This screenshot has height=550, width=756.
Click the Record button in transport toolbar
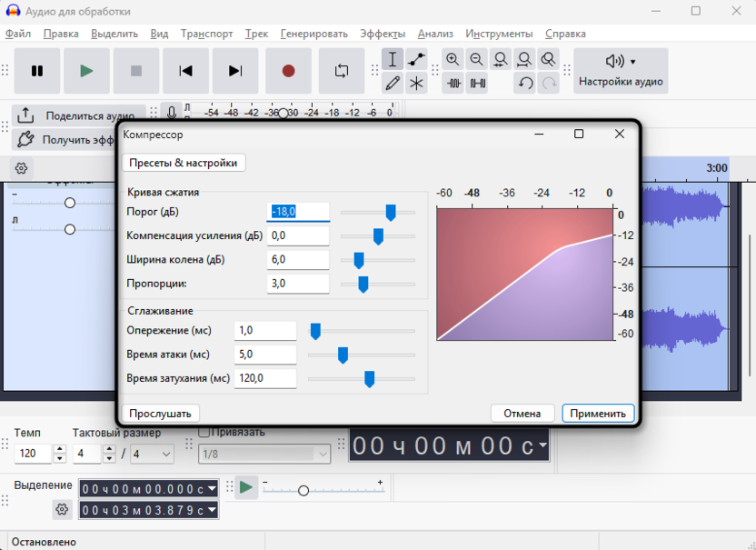click(x=288, y=71)
